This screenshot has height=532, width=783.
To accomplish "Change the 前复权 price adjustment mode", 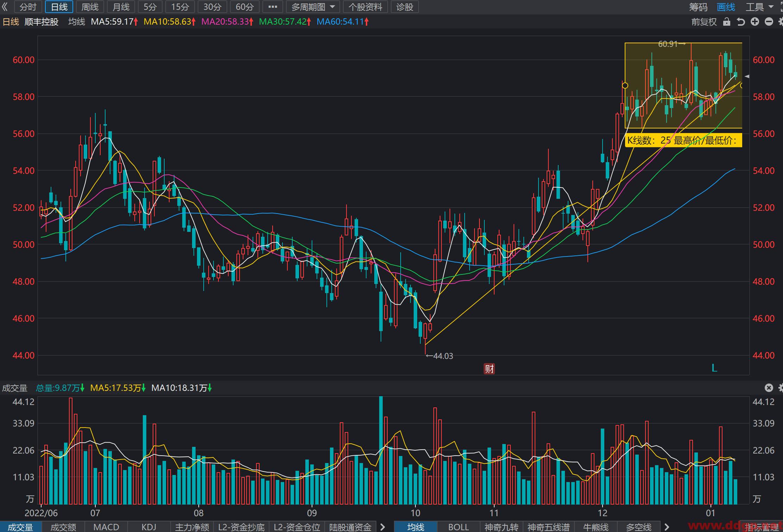I will click(x=704, y=22).
